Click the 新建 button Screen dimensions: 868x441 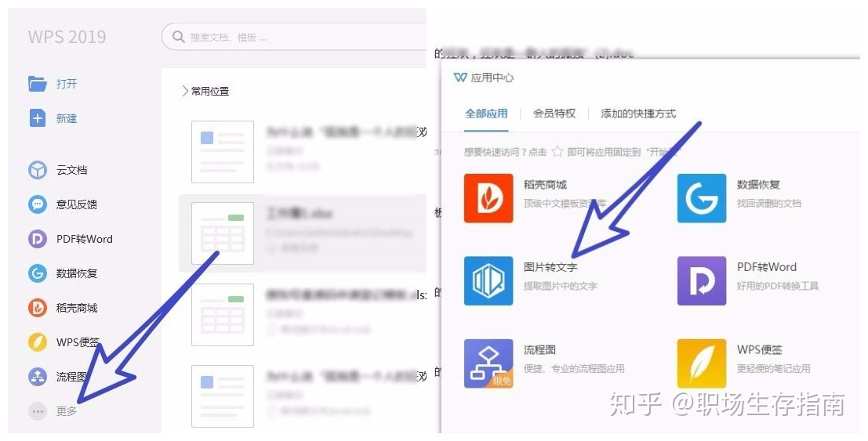(x=53, y=117)
